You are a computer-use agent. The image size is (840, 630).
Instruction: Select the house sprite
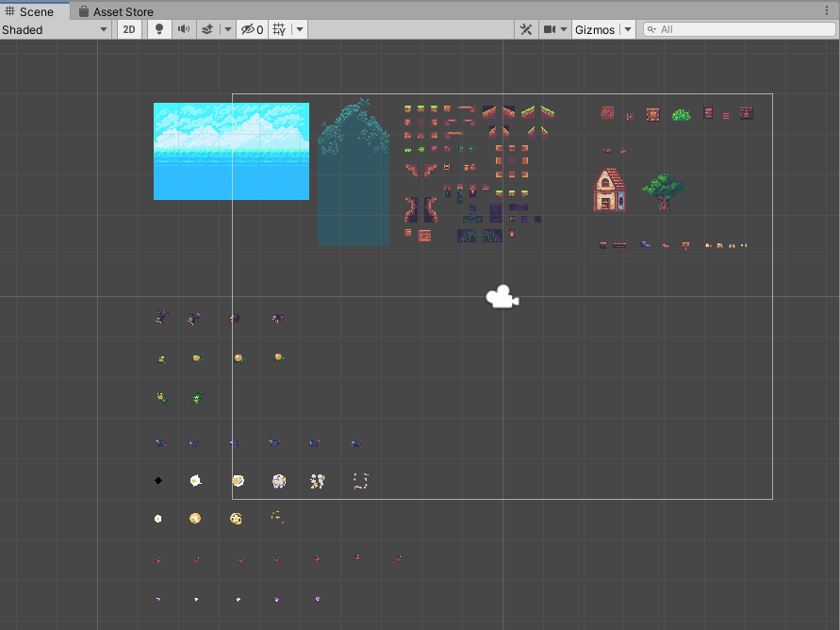[x=610, y=190]
